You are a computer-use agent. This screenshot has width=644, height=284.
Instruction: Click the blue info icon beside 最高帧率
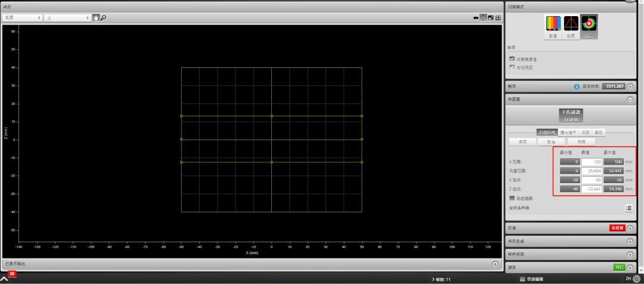pyautogui.click(x=577, y=87)
